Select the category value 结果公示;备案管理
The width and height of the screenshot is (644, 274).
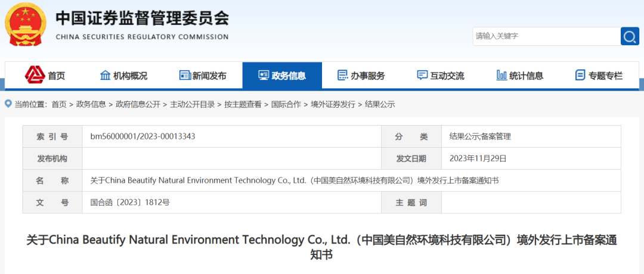[480, 136]
